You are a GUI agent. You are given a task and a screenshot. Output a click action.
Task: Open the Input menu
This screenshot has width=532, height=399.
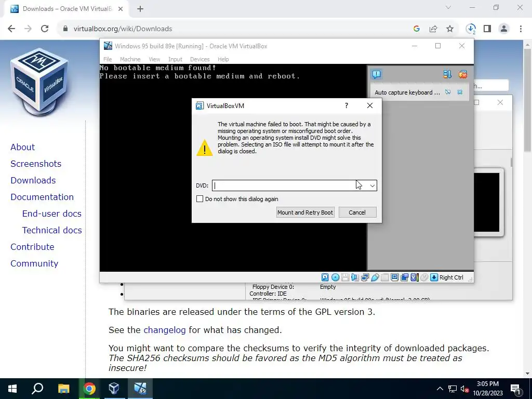click(x=176, y=59)
